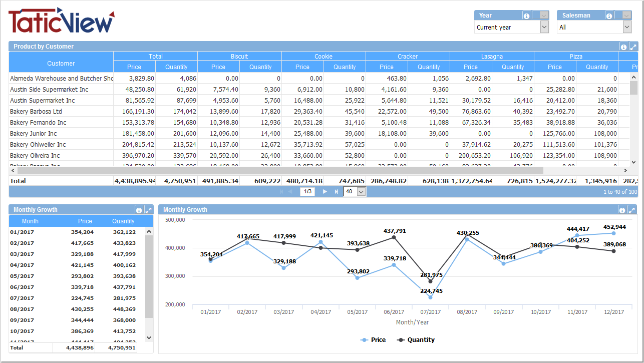Viewport: 644px width, 363px height.
Task: Click Month column header in Monthly Growth
Action: click(30, 221)
